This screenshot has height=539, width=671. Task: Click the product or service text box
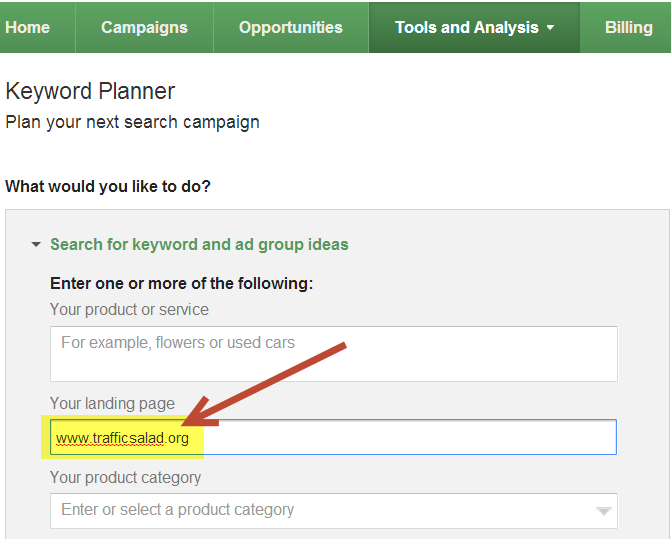[x=333, y=353]
